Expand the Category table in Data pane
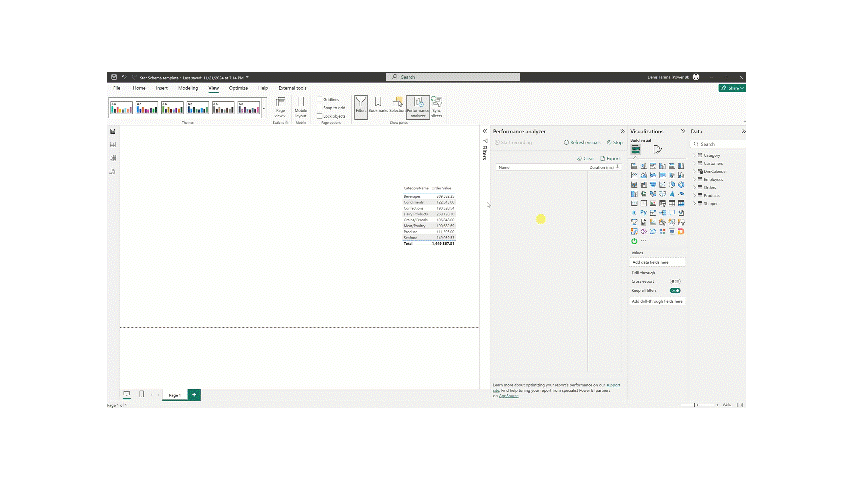This screenshot has height=480, width=853. [697, 156]
